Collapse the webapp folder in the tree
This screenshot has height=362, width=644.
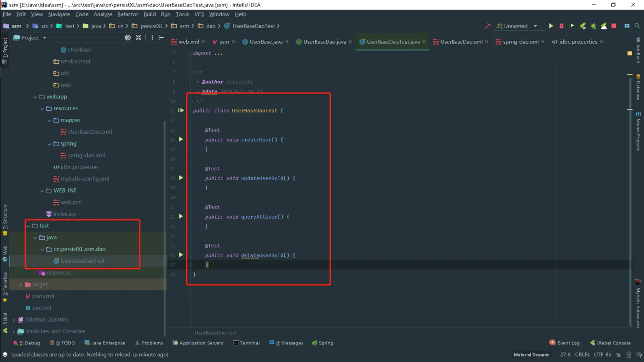35,97
